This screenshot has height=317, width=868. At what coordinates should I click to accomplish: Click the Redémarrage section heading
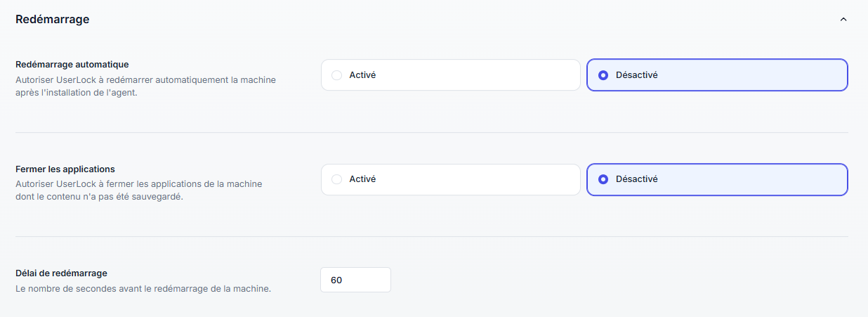pos(53,20)
